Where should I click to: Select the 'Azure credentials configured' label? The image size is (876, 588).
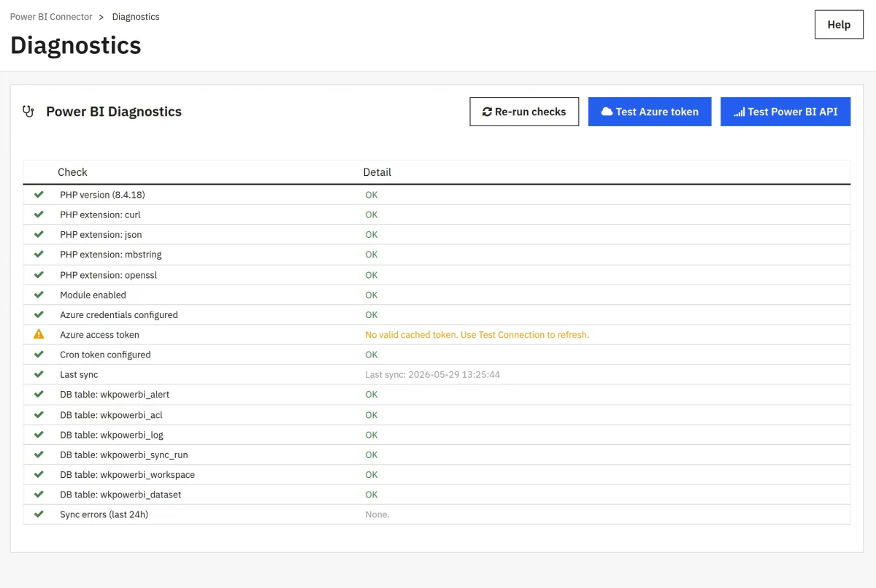click(x=119, y=314)
